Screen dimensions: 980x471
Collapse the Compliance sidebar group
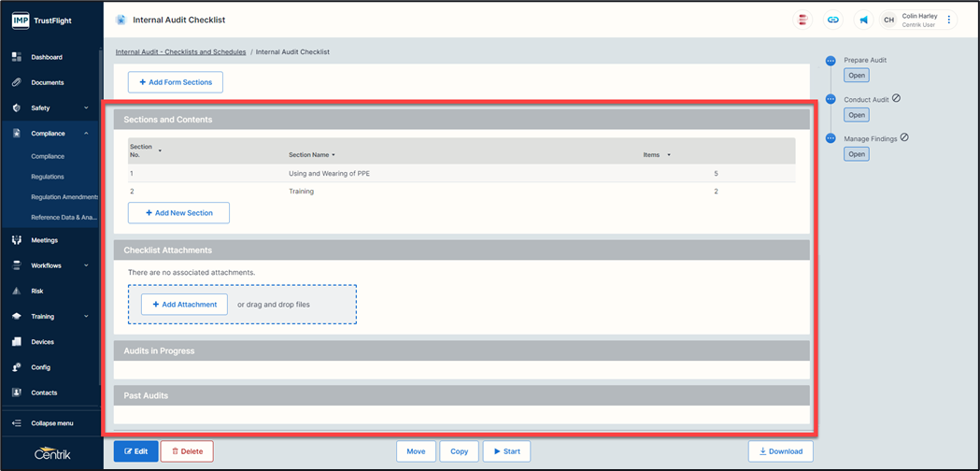[86, 134]
